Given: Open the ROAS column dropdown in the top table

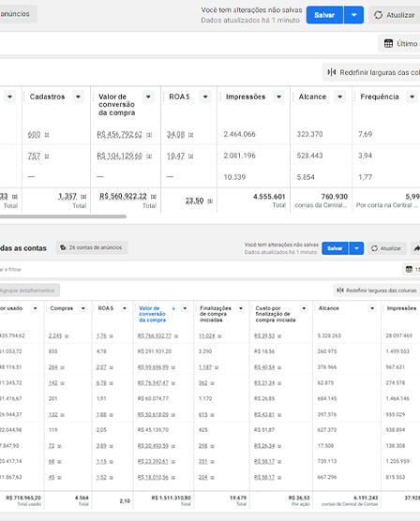Looking at the screenshot, I should [205, 97].
